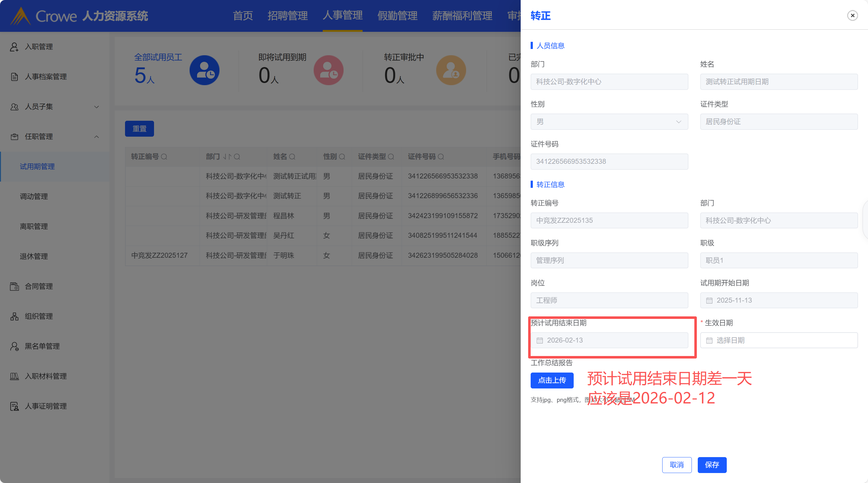Click the 全部试用员工 blue avatar icon
This screenshot has width=868, height=483.
(x=204, y=70)
